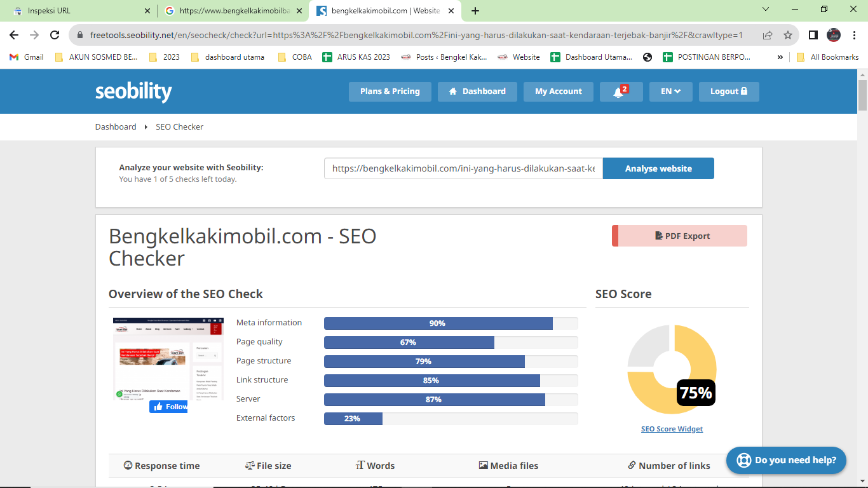868x488 pixels.
Task: Open Dashboard Utama... sheet bookmark
Action: click(592, 57)
